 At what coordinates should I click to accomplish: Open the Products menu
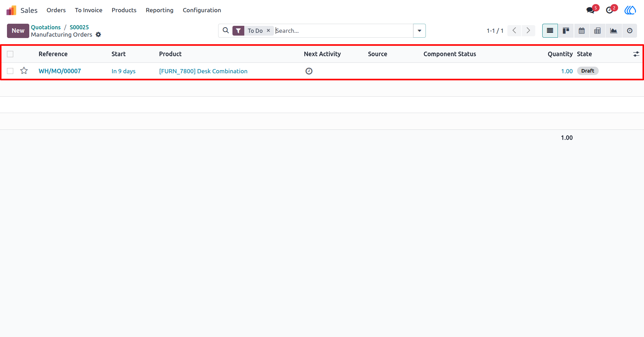pos(124,10)
